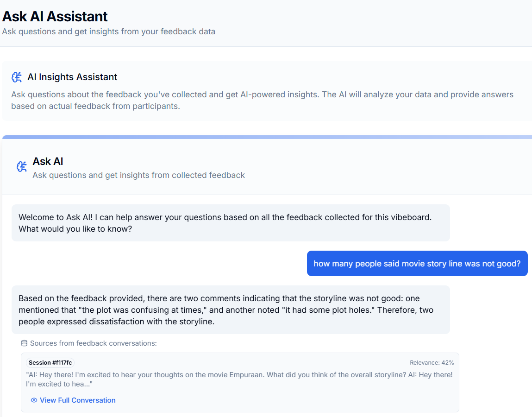Image resolution: width=532 pixels, height=417 pixels.
Task: Click the quoted Empuraan session excerpt text
Action: point(239,379)
